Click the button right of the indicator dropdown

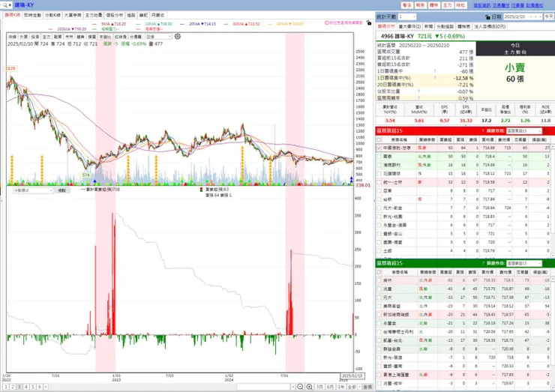coord(62,190)
